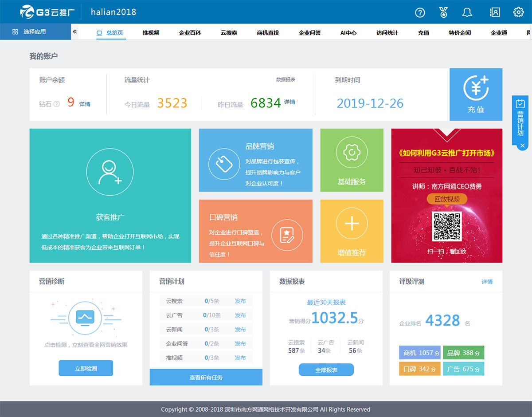Image resolution: width=532 pixels, height=417 pixels.
Task: Open the contacts address book icon
Action: click(x=495, y=12)
